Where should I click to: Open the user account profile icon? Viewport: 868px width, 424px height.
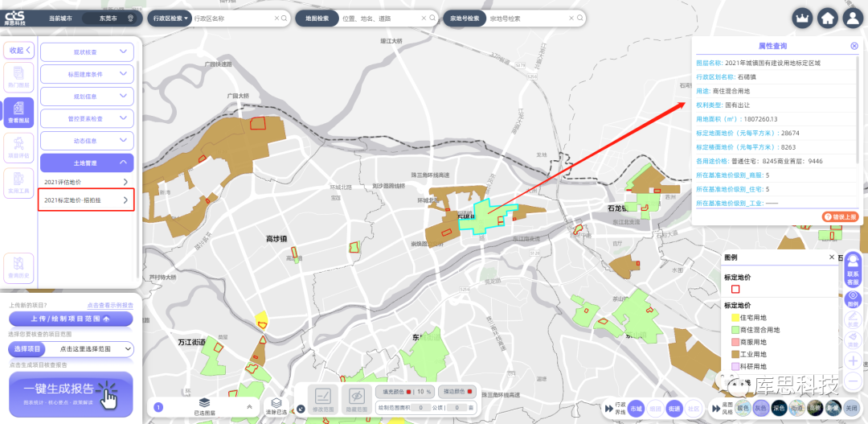click(853, 18)
